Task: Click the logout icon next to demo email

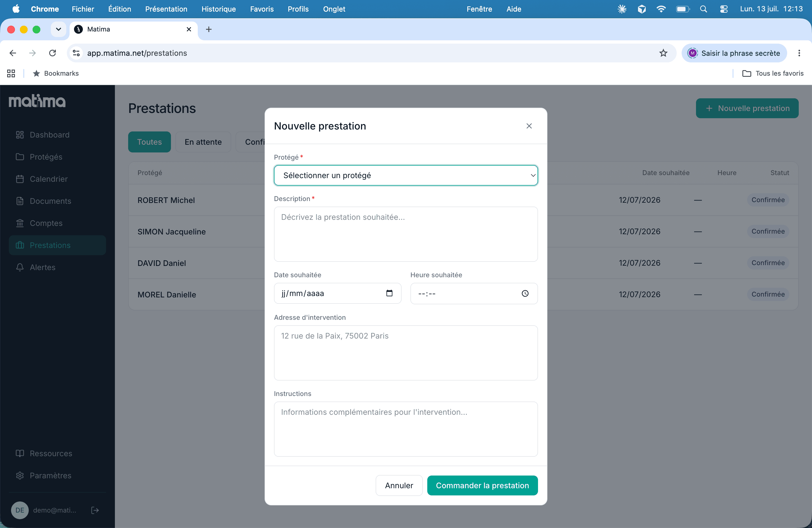Action: 95,510
